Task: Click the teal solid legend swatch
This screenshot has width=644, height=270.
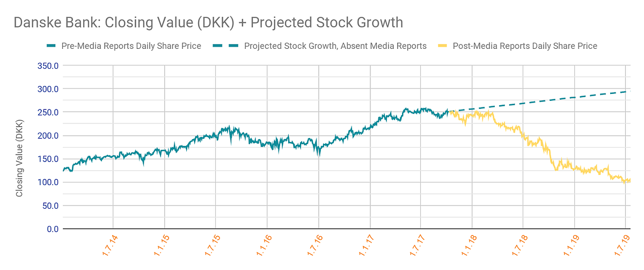Action: click(x=52, y=46)
